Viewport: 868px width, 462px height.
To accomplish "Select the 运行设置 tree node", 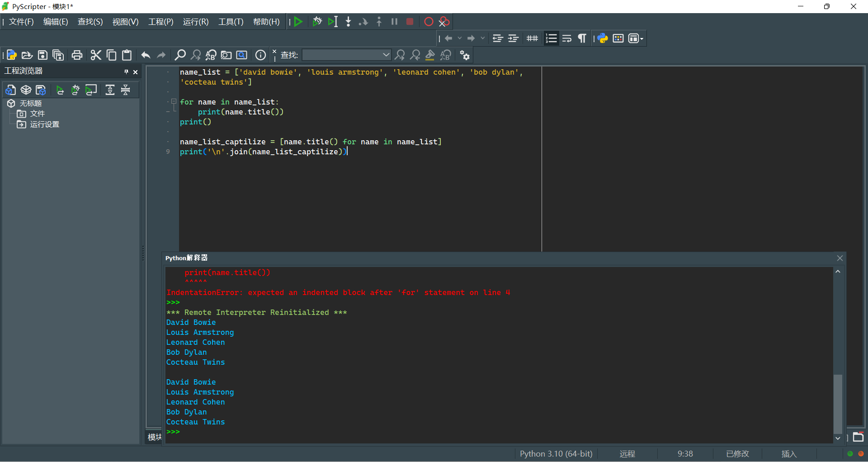I will [44, 124].
